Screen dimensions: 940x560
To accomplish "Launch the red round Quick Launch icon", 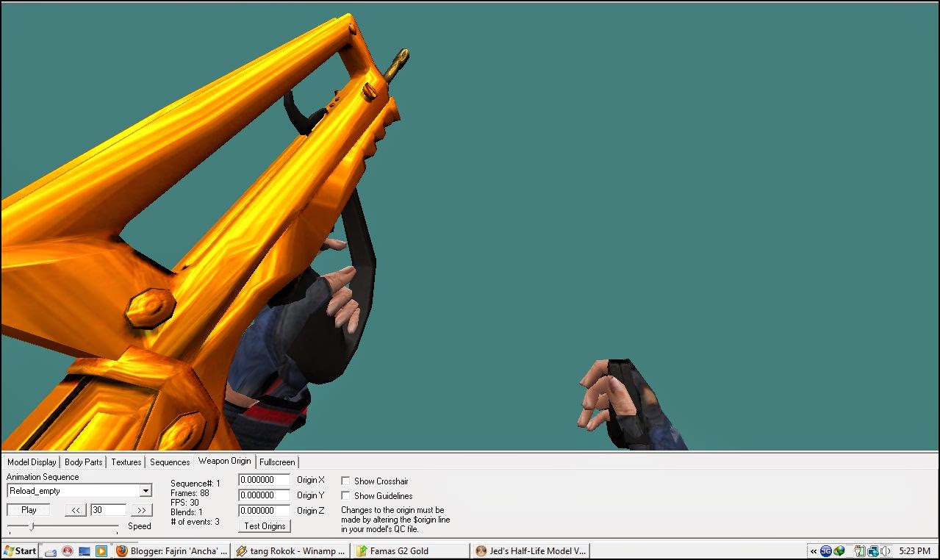I will click(68, 550).
